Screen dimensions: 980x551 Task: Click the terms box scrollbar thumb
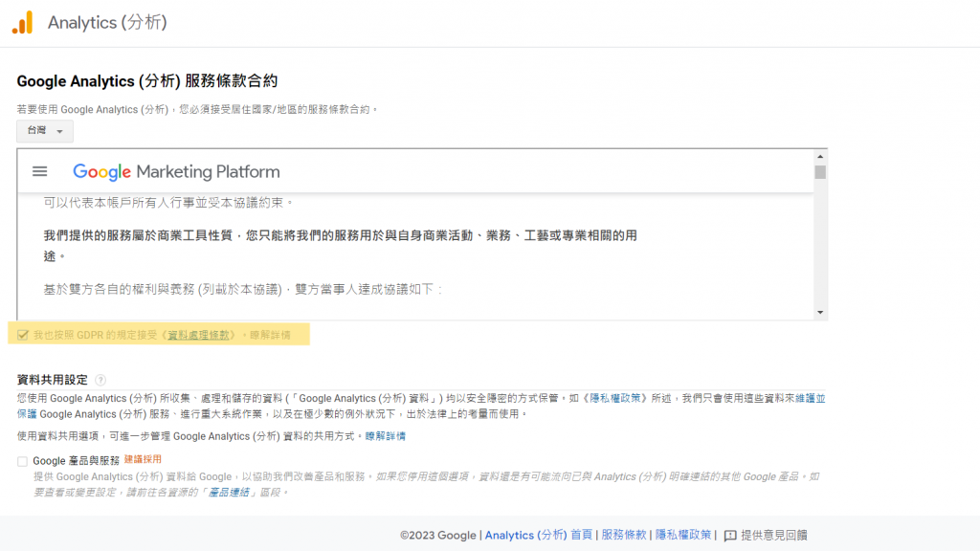[x=820, y=172]
